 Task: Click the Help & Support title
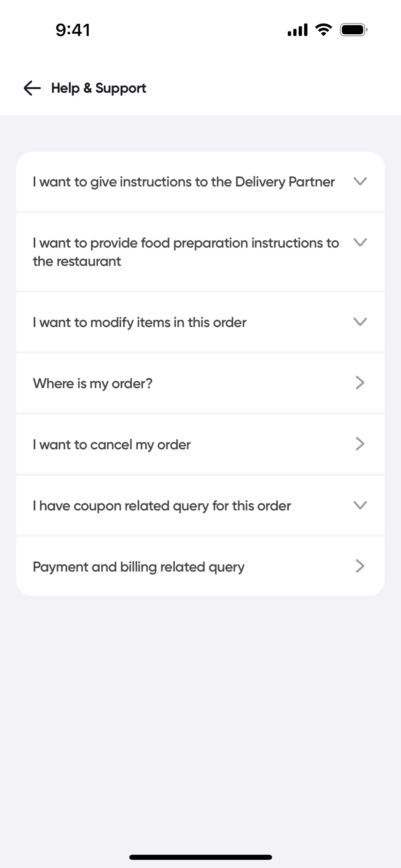(x=99, y=88)
